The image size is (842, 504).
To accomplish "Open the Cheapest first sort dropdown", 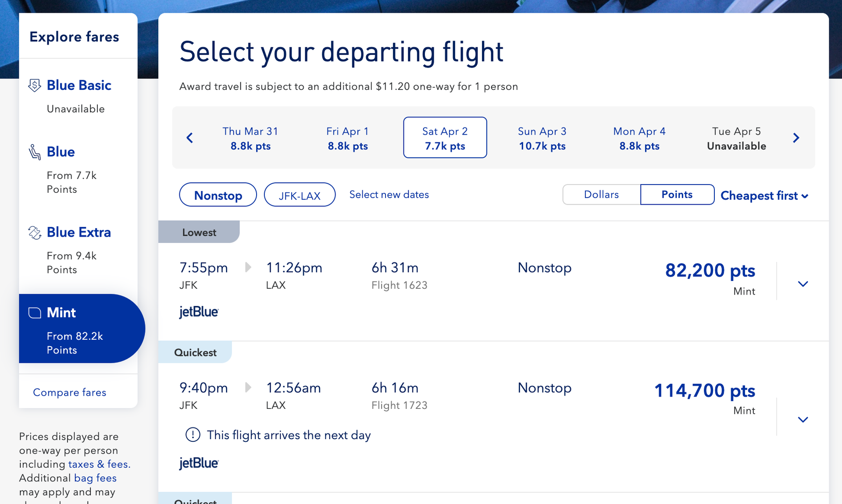I will click(764, 196).
